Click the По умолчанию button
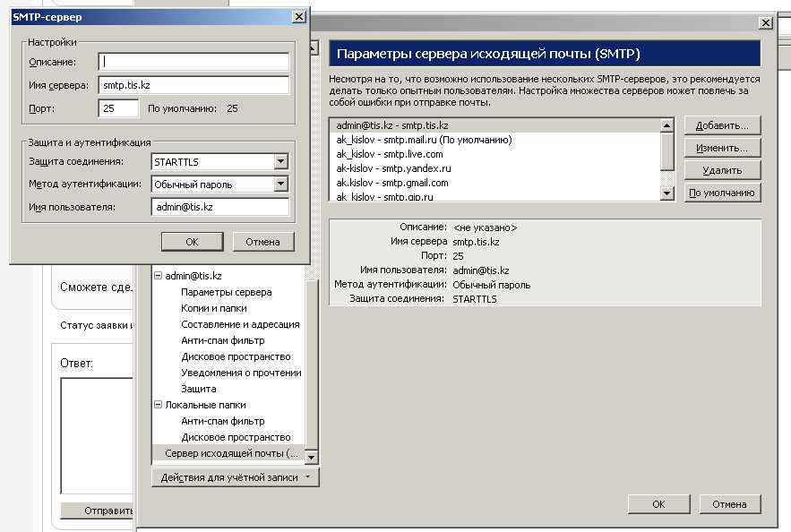791x532 pixels. click(x=722, y=193)
